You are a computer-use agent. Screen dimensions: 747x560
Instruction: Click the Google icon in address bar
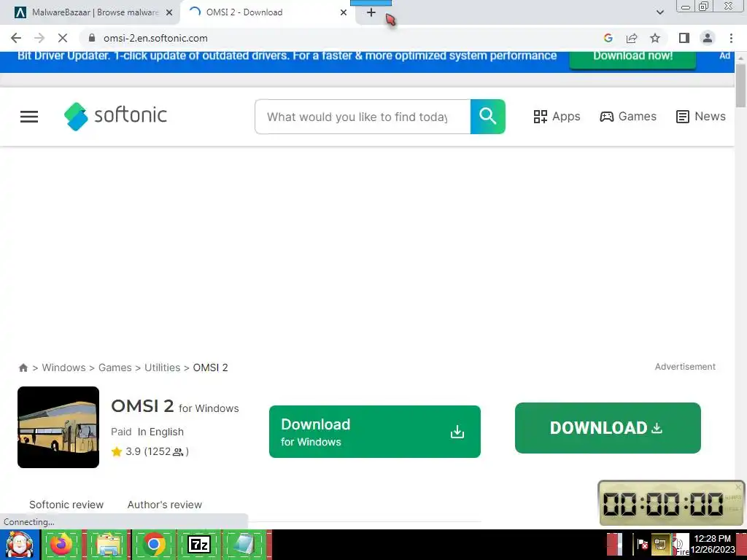pyautogui.click(x=608, y=38)
